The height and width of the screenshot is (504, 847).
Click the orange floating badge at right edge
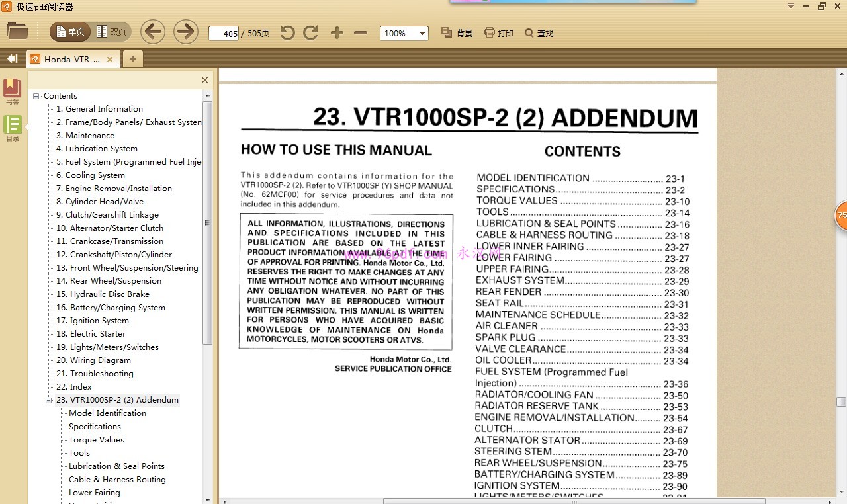click(x=841, y=216)
